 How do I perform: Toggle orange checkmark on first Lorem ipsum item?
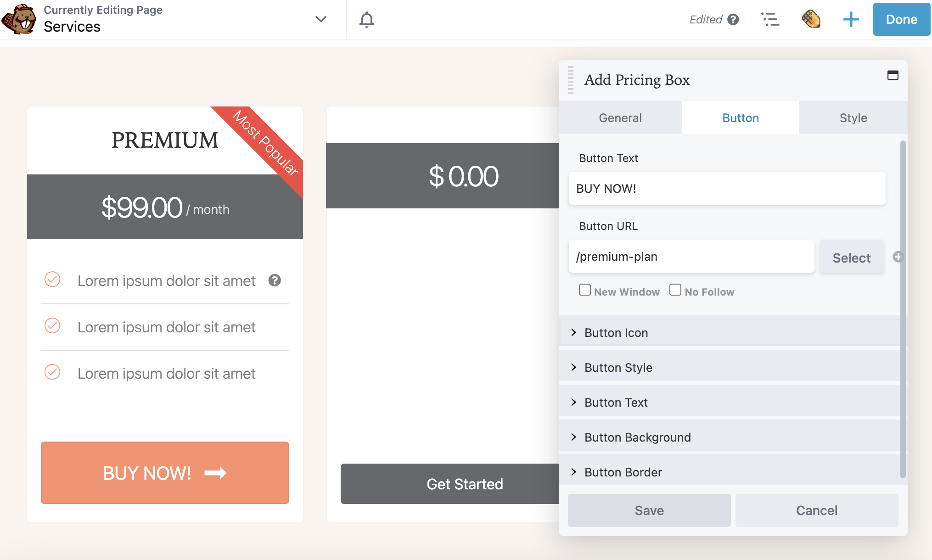[x=52, y=279]
